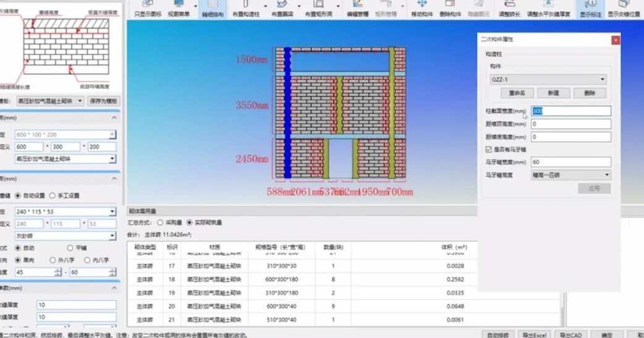
Task: Close the 二次构件属性 dialog
Action: (615, 40)
